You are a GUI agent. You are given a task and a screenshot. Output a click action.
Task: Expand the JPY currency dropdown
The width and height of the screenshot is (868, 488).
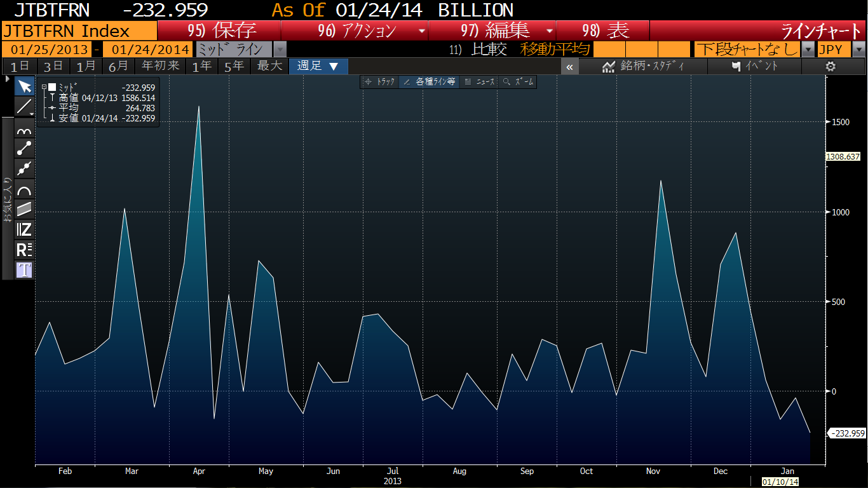[x=841, y=50]
